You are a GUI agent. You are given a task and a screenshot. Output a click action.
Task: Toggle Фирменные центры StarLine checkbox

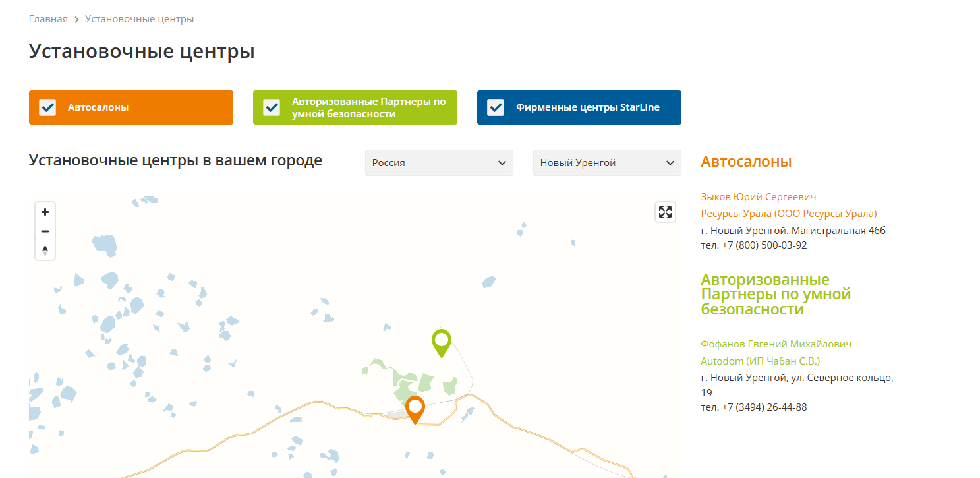496,107
